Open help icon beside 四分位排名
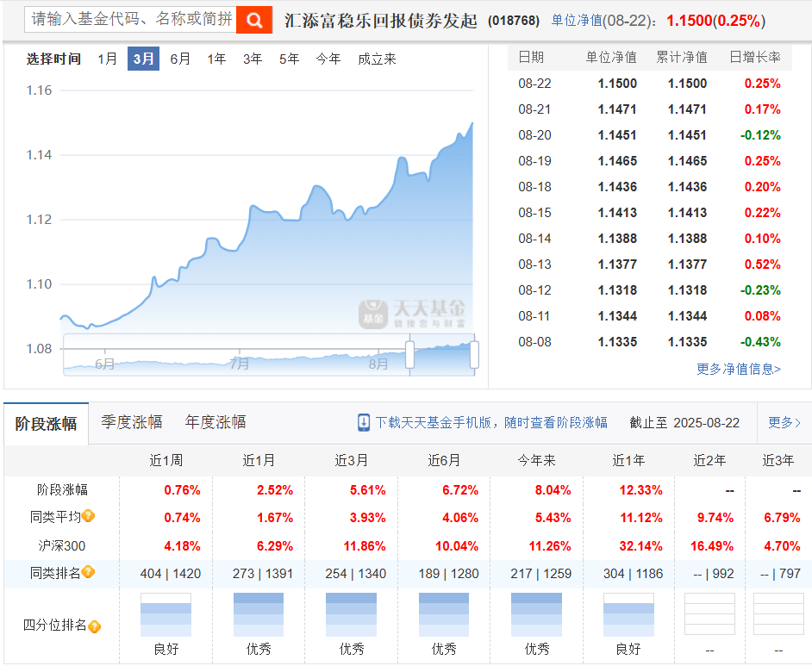 (94, 626)
